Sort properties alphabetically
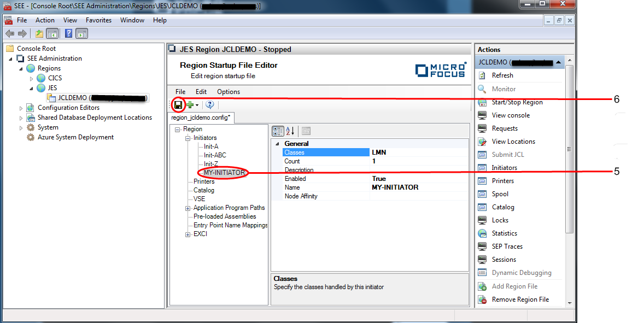This screenshot has height=323, width=644. coord(290,131)
